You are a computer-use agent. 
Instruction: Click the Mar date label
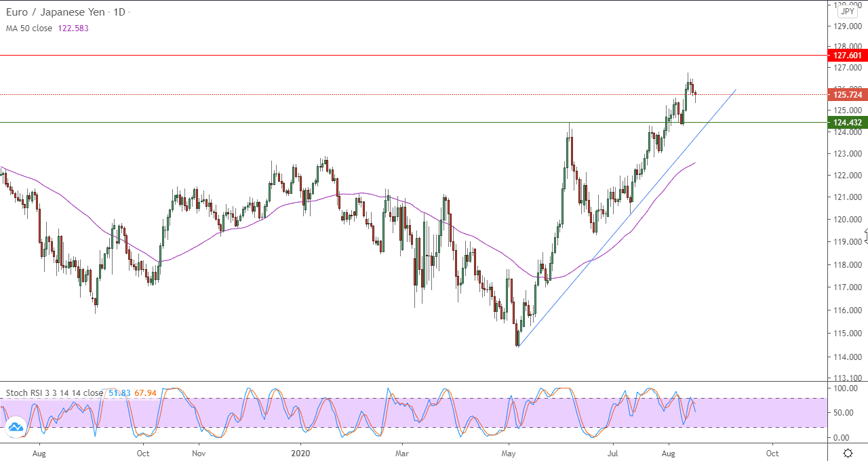click(x=402, y=453)
